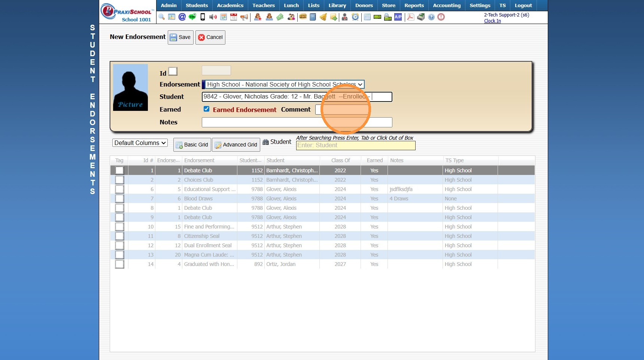644x360 pixels.
Task: Open the hamburger lunch icon
Action: [x=303, y=17]
